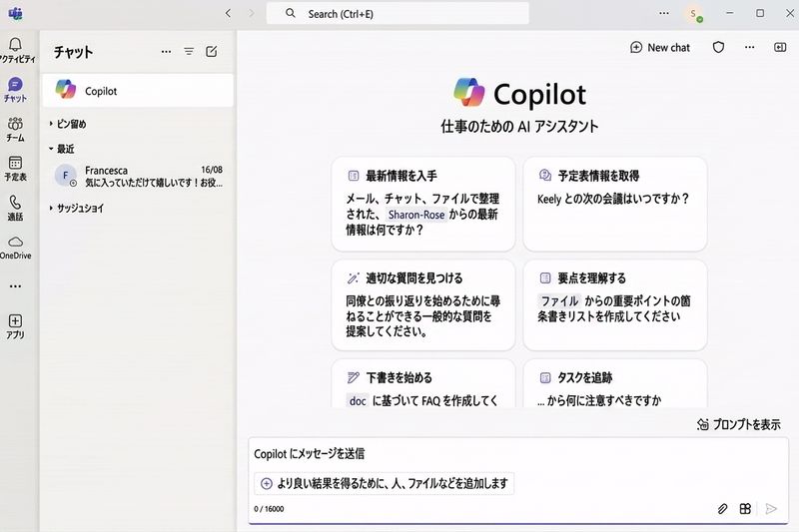The height and width of the screenshot is (532, 799).
Task: Click the Sharon-Rose name chip
Action: coord(416,215)
